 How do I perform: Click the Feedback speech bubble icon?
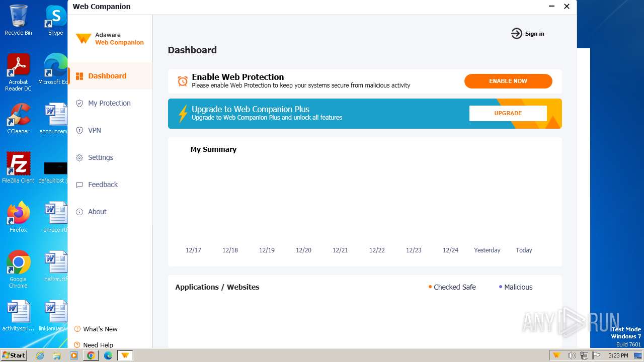(x=79, y=185)
